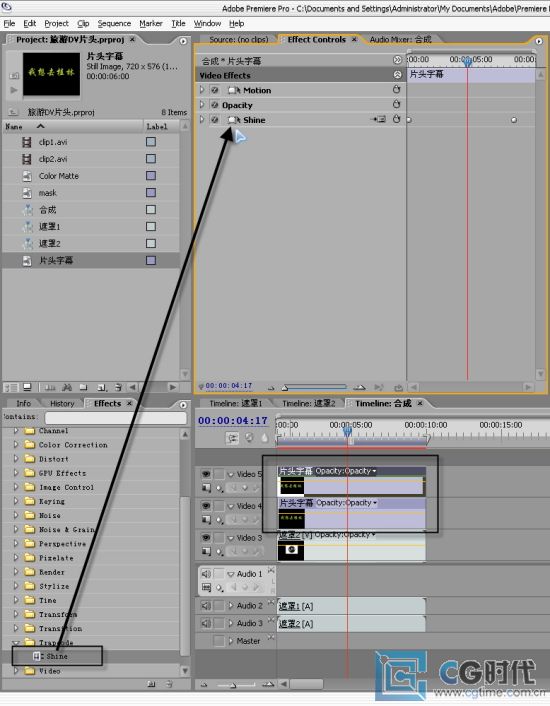Toggle the Opacity effect enable icon
Viewport: 550px width, 706px height.
(x=215, y=105)
